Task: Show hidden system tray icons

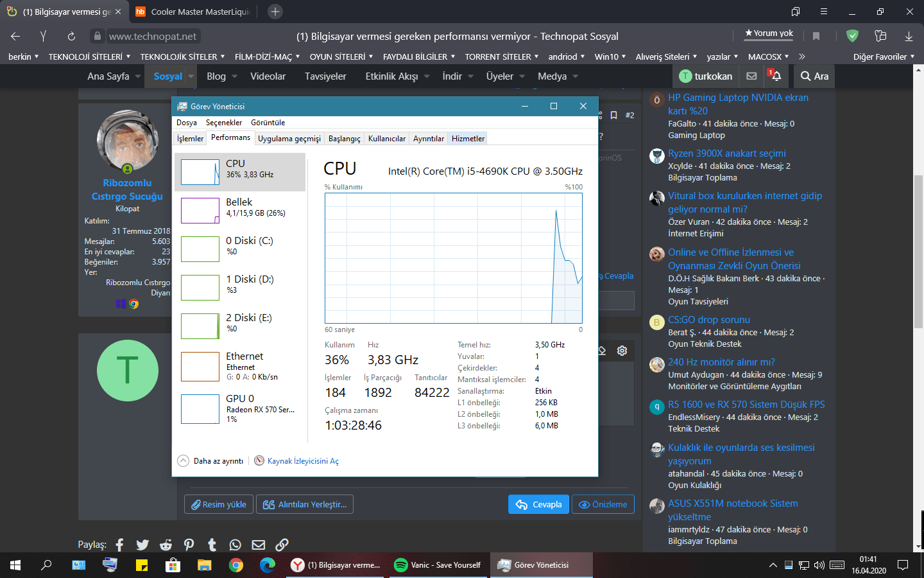Action: point(773,565)
